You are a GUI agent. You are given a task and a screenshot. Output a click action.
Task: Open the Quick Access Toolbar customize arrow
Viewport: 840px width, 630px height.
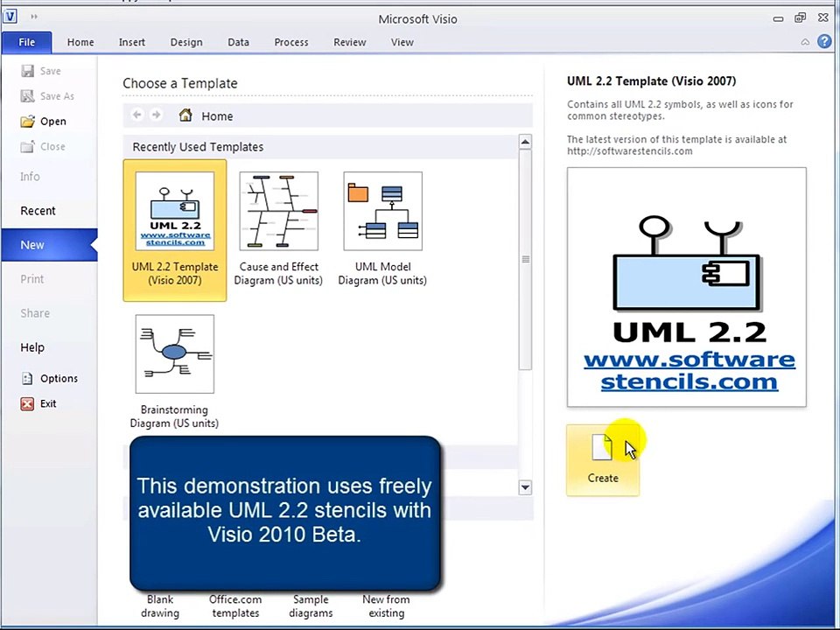pos(34,17)
